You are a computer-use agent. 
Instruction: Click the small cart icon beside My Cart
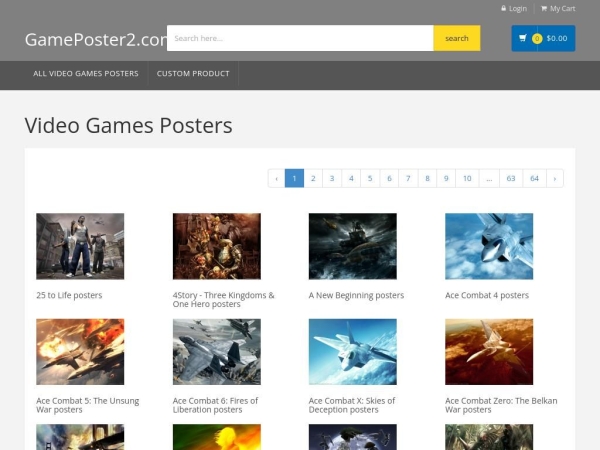click(x=544, y=8)
